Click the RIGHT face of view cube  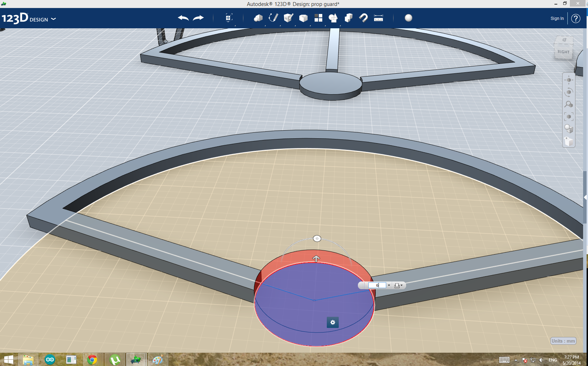563,52
